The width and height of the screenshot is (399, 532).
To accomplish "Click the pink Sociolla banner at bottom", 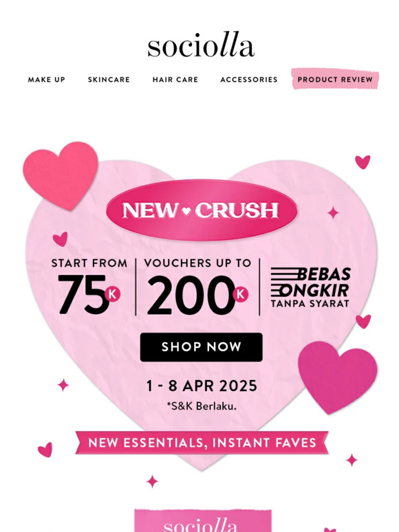I will [x=203, y=520].
